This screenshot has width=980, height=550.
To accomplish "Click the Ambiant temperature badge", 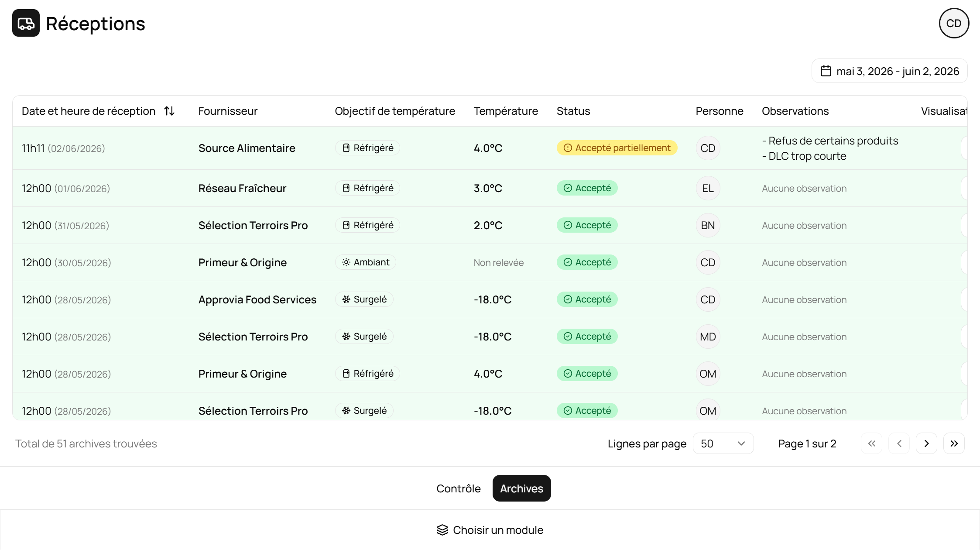I will tap(366, 262).
